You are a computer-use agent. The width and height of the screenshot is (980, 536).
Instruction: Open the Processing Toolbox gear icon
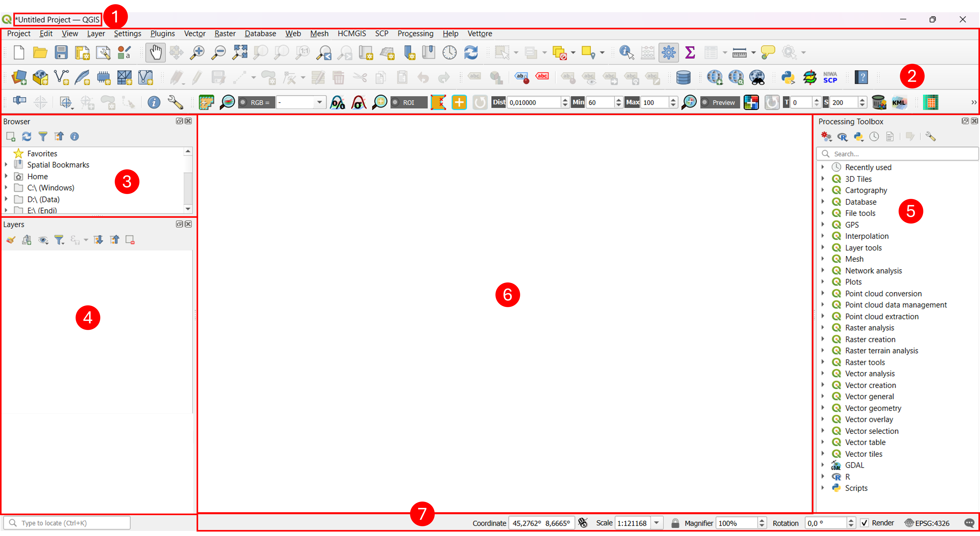pyautogui.click(x=668, y=52)
